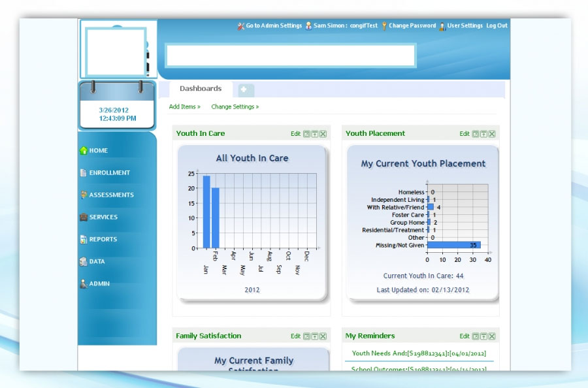This screenshot has height=388, width=588.
Task: Click the Go to Admin Settings tools icon
Action: pos(240,26)
